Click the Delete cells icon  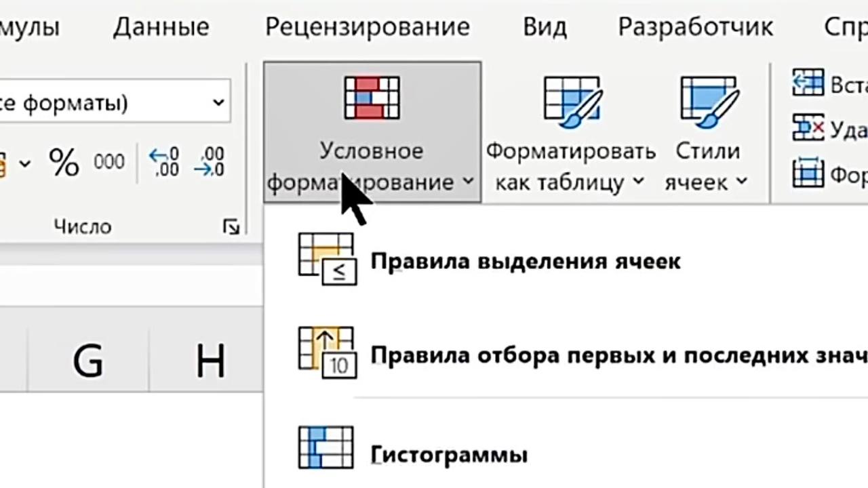point(808,127)
